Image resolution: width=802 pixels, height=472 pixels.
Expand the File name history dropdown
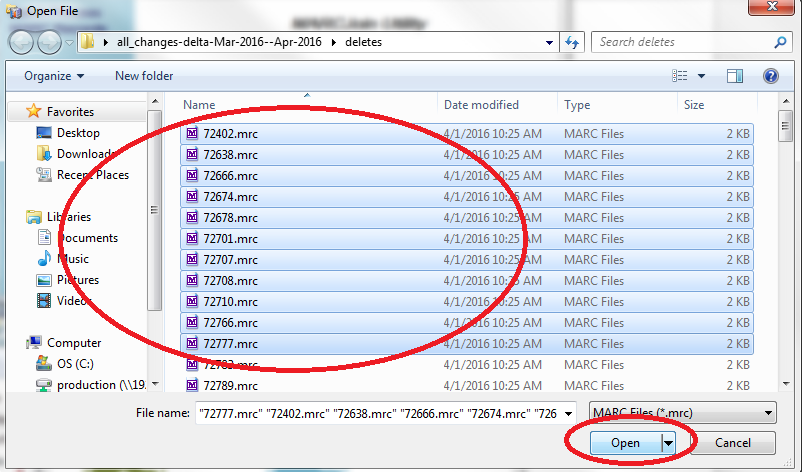568,413
